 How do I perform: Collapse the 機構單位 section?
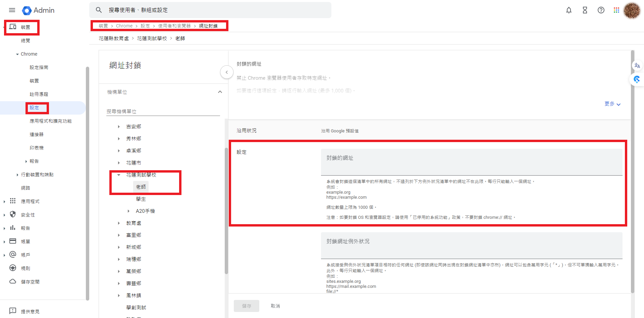click(220, 92)
